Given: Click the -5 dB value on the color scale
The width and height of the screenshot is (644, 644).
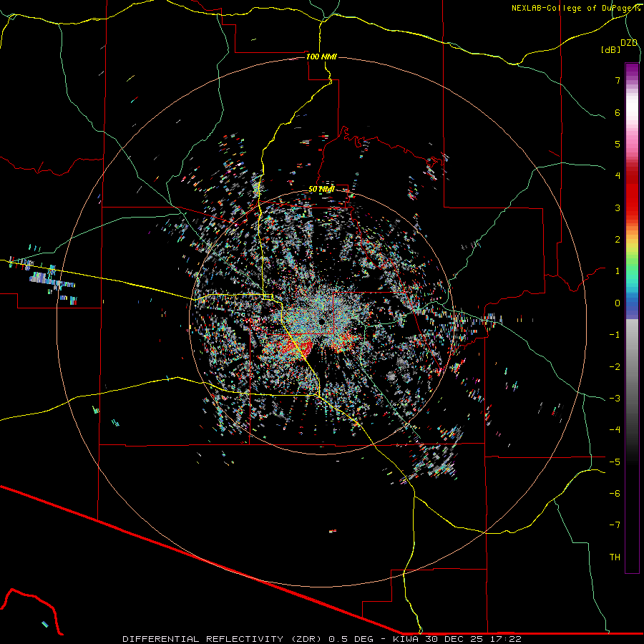Looking at the screenshot, I should pyautogui.click(x=615, y=462).
